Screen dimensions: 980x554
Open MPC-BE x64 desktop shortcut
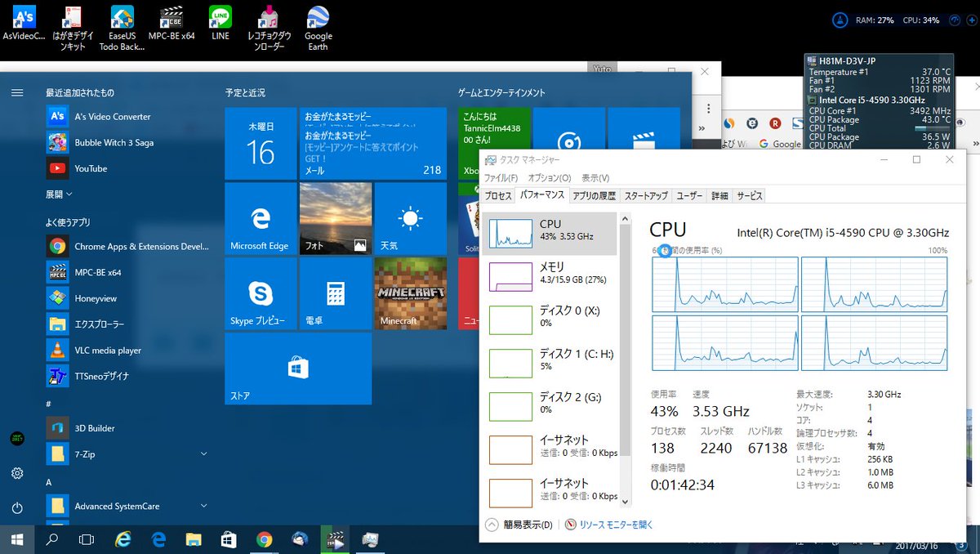[x=171, y=24]
